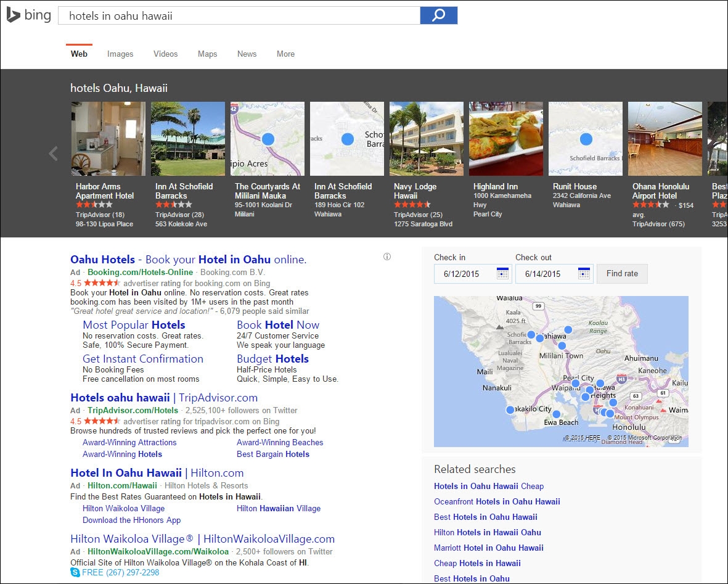Viewport: 728px width, 584px height.
Task: Click the green TripAdvisor.com/Hotels URL
Action: 133,410
